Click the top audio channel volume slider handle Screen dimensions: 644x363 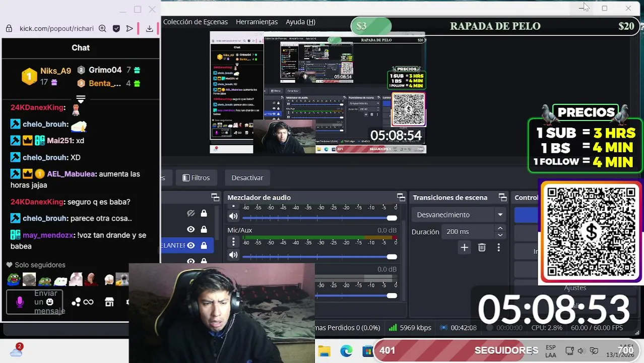point(392,218)
